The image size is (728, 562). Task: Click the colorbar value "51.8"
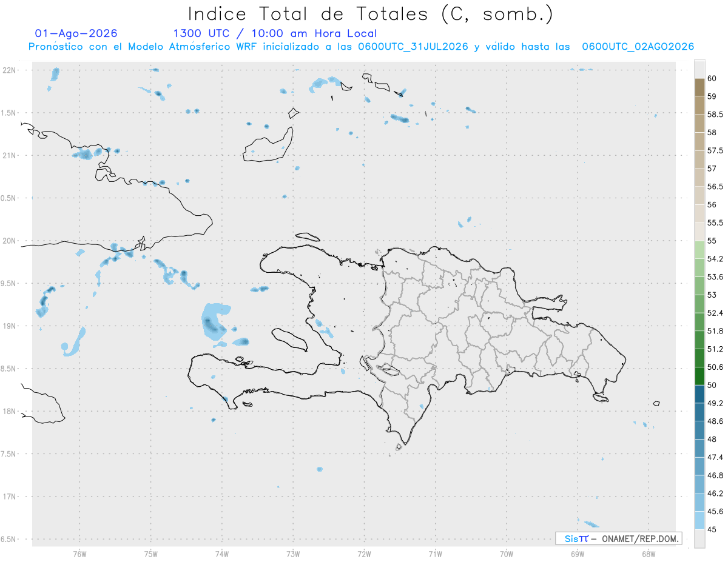pos(715,331)
